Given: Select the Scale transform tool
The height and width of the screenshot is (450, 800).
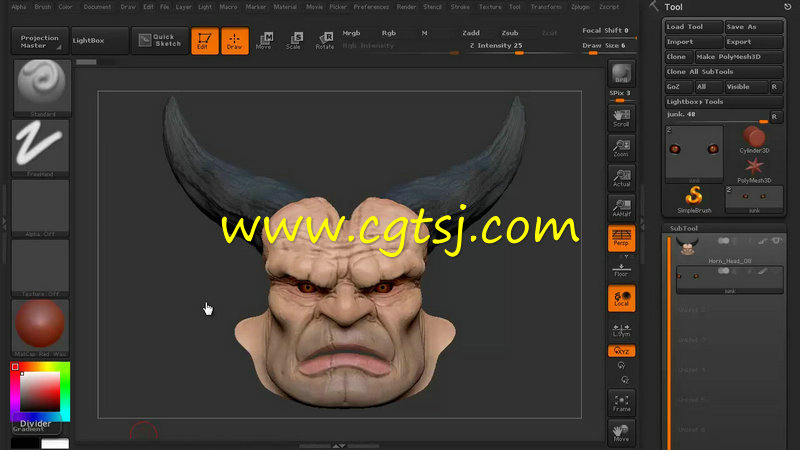Looking at the screenshot, I should coord(293,41).
